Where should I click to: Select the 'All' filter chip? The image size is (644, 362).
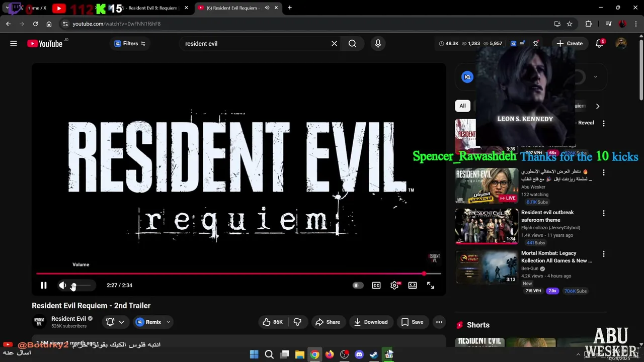pyautogui.click(x=462, y=106)
